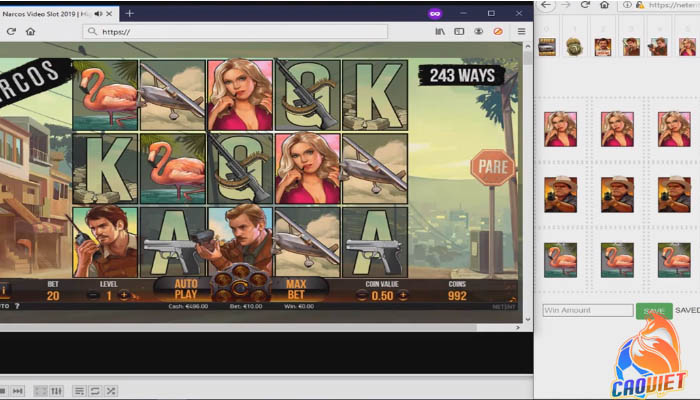
Task: Go forward in the right browser window
Action: pos(566,5)
